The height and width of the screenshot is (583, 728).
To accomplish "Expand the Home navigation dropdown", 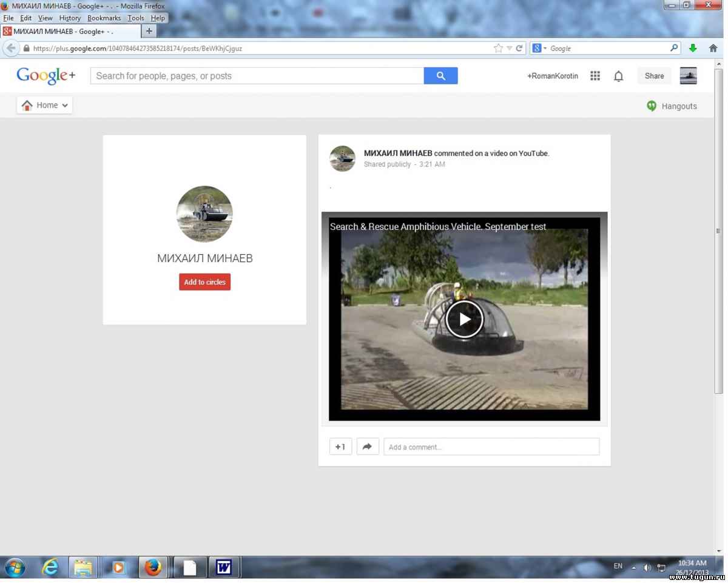I will click(44, 105).
